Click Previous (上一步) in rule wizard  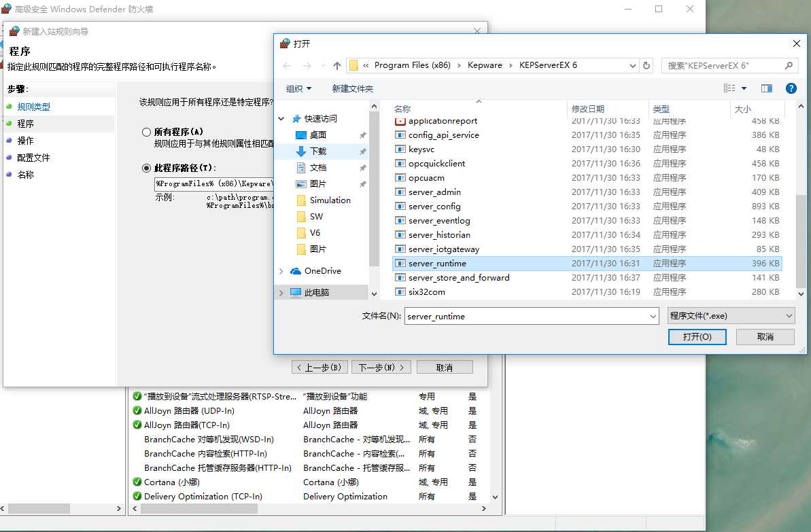pyautogui.click(x=320, y=367)
